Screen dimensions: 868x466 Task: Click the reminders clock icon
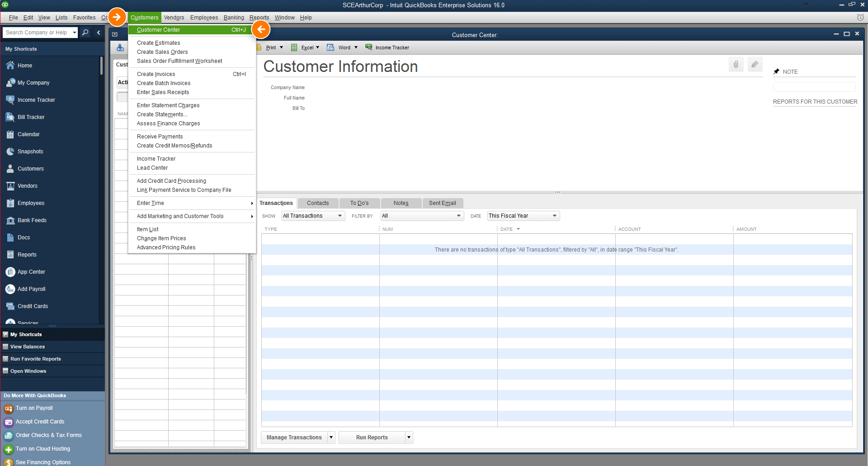(860, 18)
